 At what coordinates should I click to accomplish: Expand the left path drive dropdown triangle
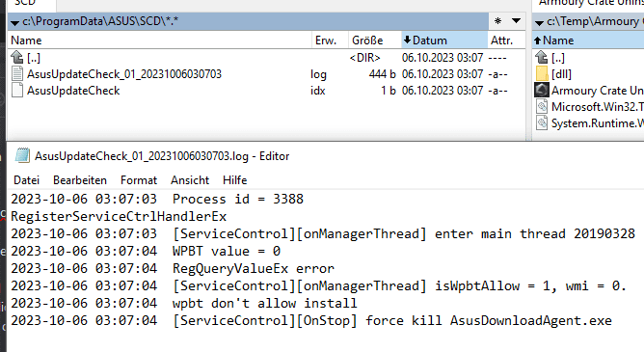[14, 22]
